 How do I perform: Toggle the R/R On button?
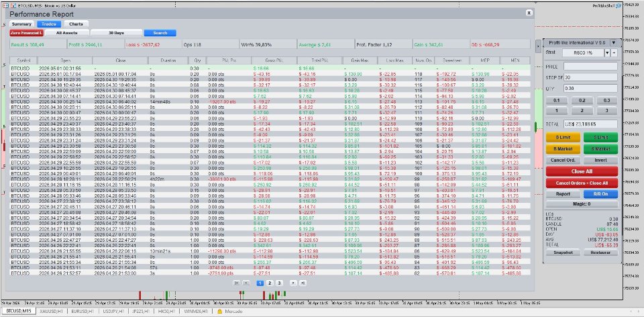coord(600,193)
